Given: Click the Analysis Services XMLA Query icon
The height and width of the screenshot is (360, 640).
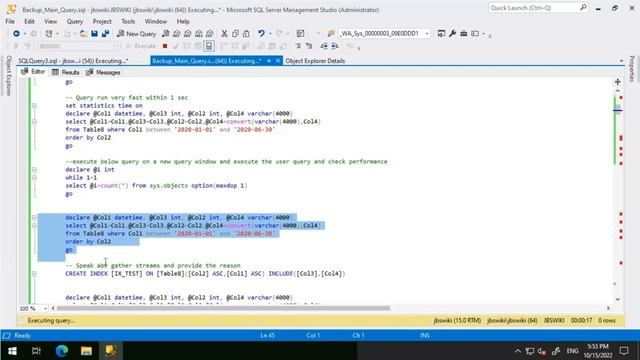Looking at the screenshot, I should 198,33.
